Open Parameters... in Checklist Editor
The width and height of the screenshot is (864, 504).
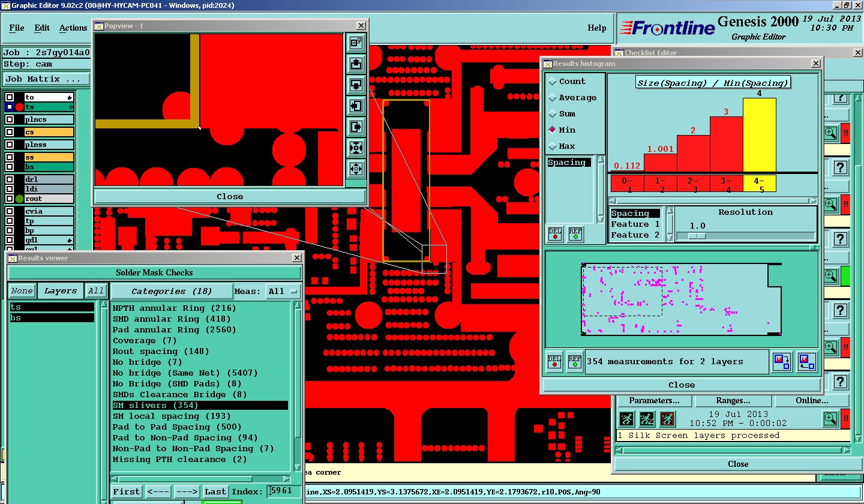(x=655, y=400)
